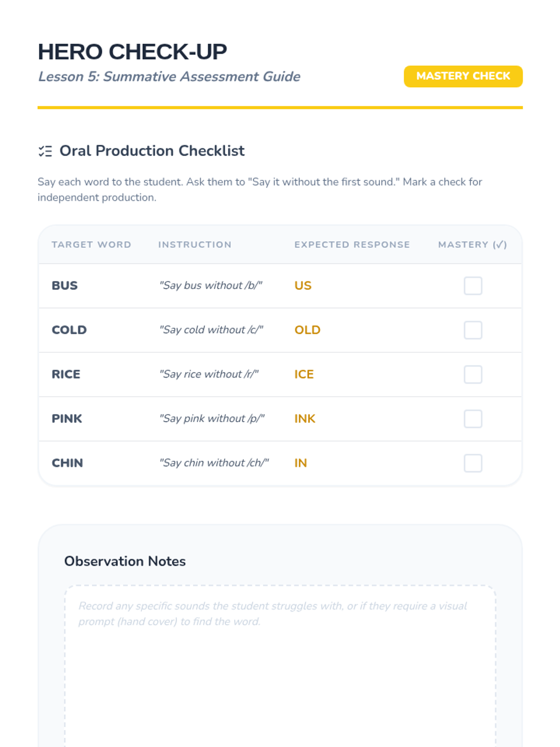Select the Lesson 5 Summative Assessment Guide subtitle
The height and width of the screenshot is (747, 560).
(169, 77)
